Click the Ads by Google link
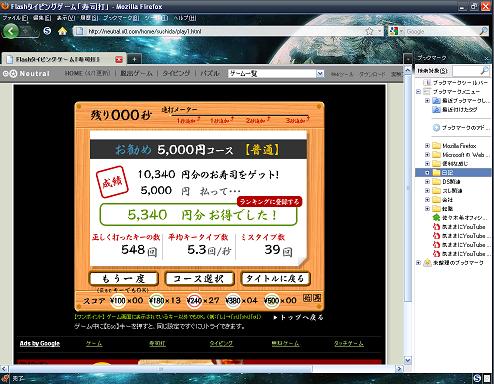 coord(40,343)
